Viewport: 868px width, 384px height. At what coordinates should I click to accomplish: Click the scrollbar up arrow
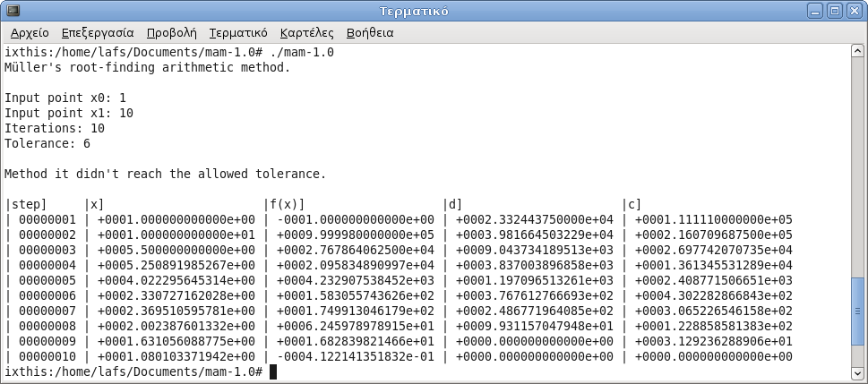858,50
